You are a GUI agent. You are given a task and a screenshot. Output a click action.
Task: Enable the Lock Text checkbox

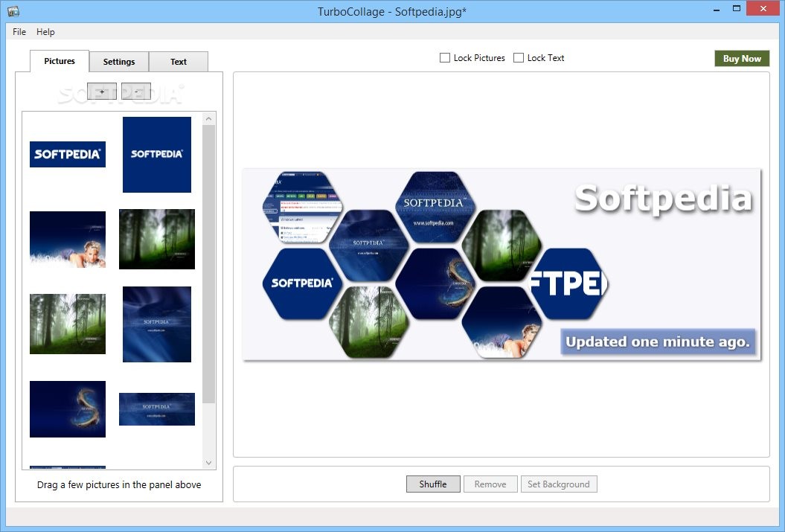point(519,57)
